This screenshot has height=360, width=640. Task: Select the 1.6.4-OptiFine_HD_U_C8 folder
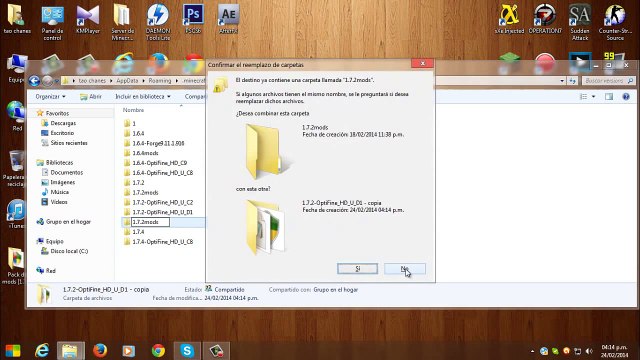(x=162, y=173)
